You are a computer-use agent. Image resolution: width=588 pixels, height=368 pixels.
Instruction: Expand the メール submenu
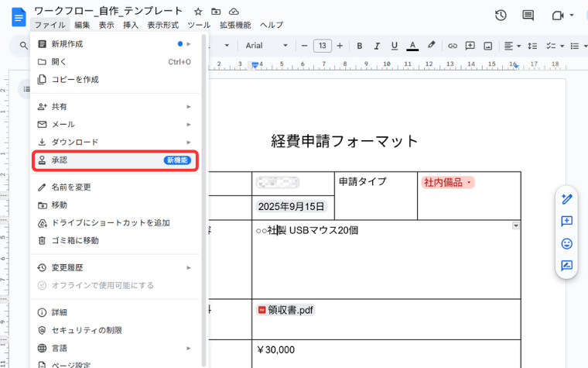tap(115, 124)
